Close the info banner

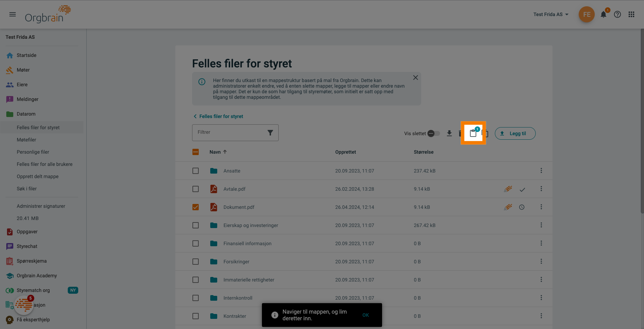[x=416, y=78]
